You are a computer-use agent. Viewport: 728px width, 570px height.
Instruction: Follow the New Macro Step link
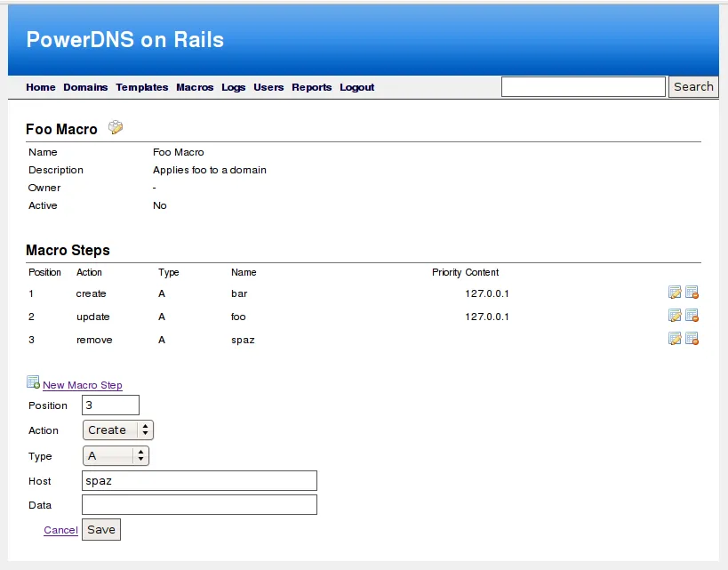coord(83,385)
